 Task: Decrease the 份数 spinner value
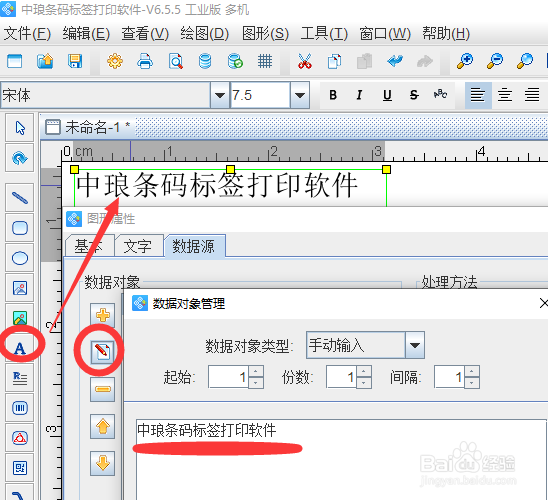pyautogui.click(x=364, y=383)
